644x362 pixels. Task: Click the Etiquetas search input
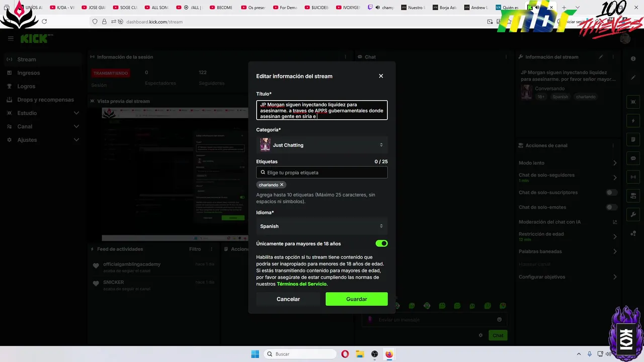[322, 172]
